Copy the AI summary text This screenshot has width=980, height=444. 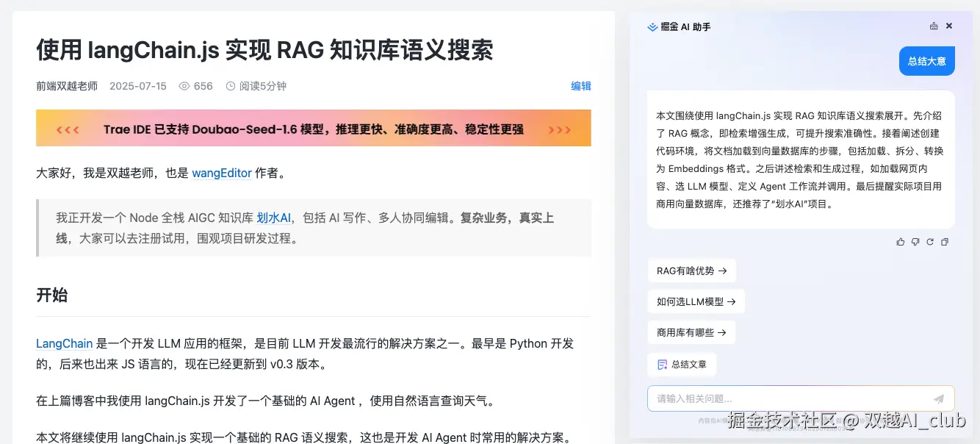[x=945, y=242]
